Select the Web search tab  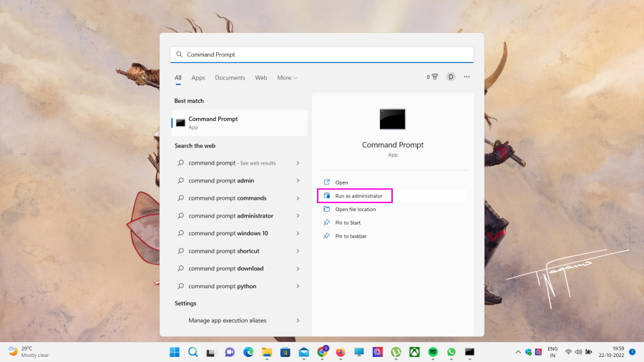tap(261, 78)
